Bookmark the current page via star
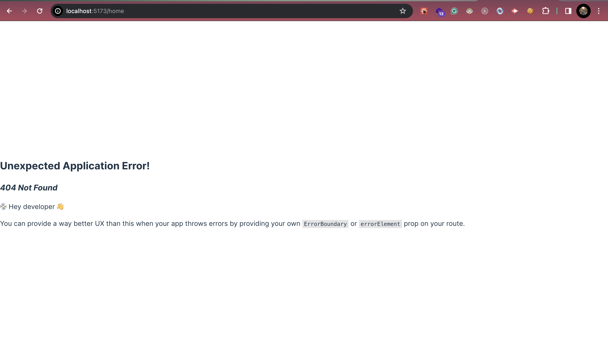This screenshot has width=608, height=364. click(403, 11)
